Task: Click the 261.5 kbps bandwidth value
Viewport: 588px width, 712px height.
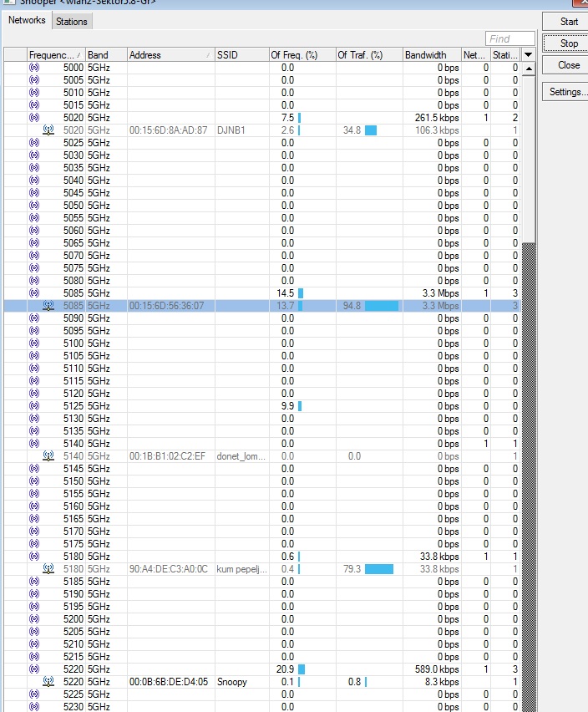Action: coord(437,118)
